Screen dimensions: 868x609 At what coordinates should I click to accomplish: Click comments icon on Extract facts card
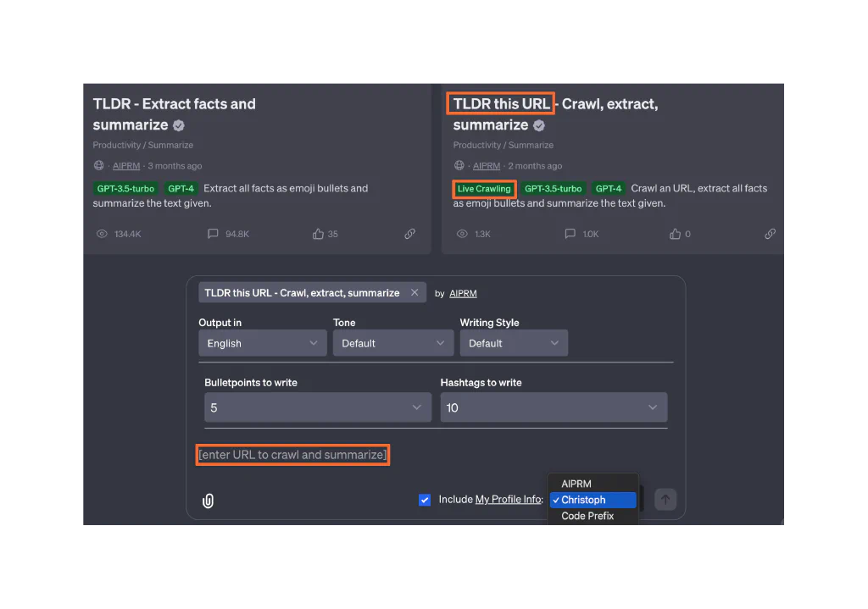213,234
